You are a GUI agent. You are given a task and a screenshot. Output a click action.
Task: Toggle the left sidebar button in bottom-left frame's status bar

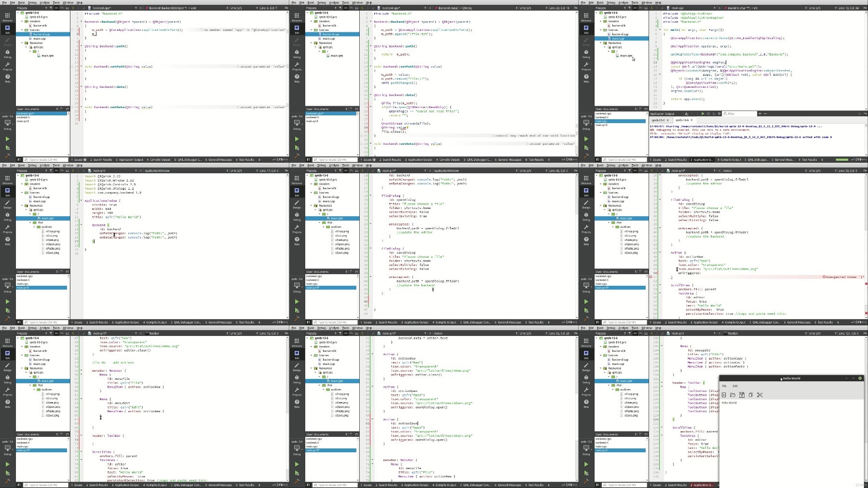coord(19,485)
